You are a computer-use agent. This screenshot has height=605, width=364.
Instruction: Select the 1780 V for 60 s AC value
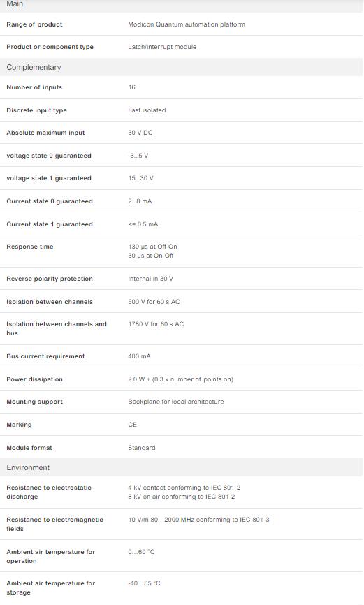point(156,324)
